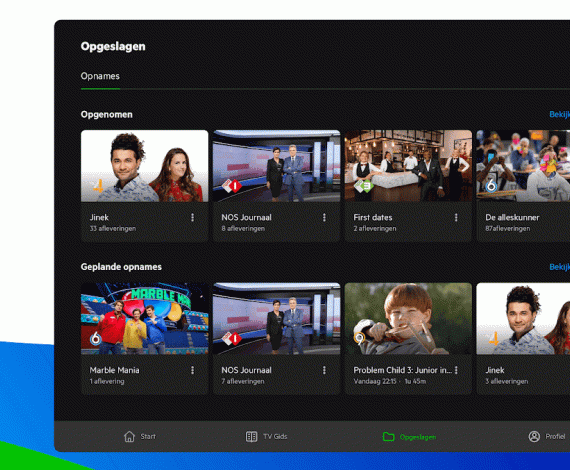Screen dimensions: 570x470
Task: Click the '3 afleveringen' text under Jinek
Action: (507, 381)
